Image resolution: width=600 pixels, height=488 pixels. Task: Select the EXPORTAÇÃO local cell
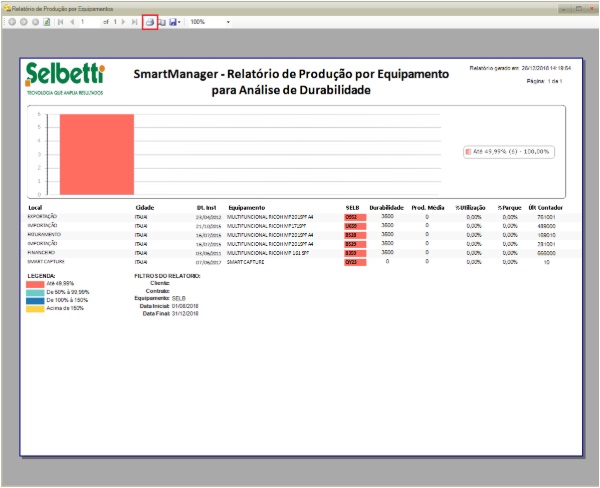42,217
